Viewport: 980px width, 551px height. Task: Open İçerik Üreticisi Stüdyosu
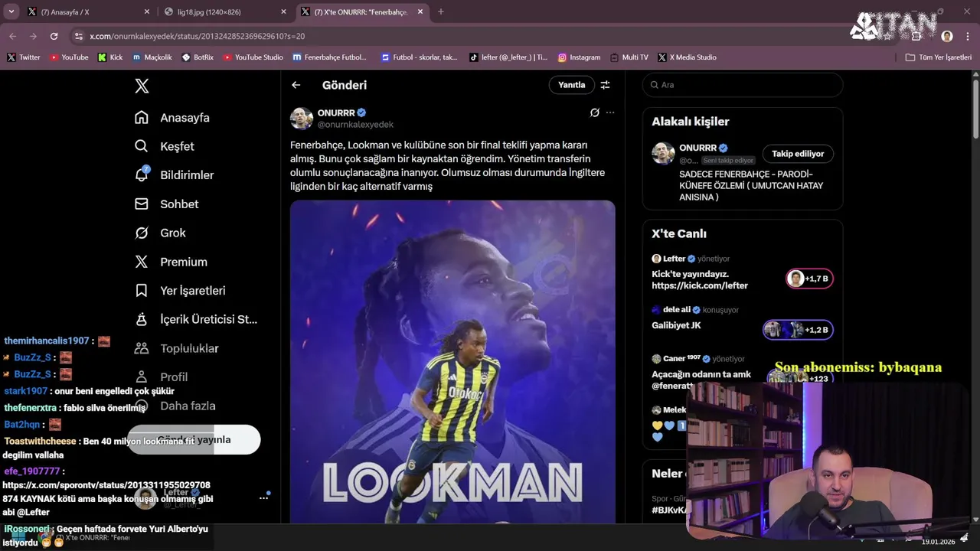tap(196, 319)
